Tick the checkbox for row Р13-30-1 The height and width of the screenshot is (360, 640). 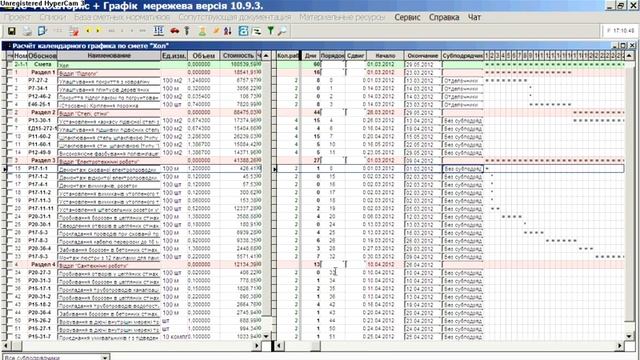coord(10,120)
